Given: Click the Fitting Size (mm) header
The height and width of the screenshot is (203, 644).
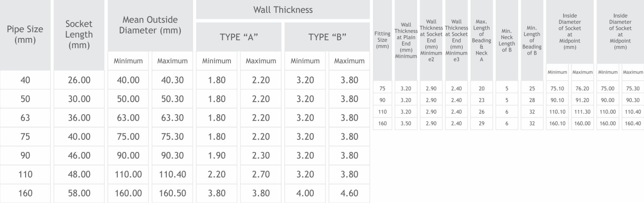Looking at the screenshot, I should 382,40.
